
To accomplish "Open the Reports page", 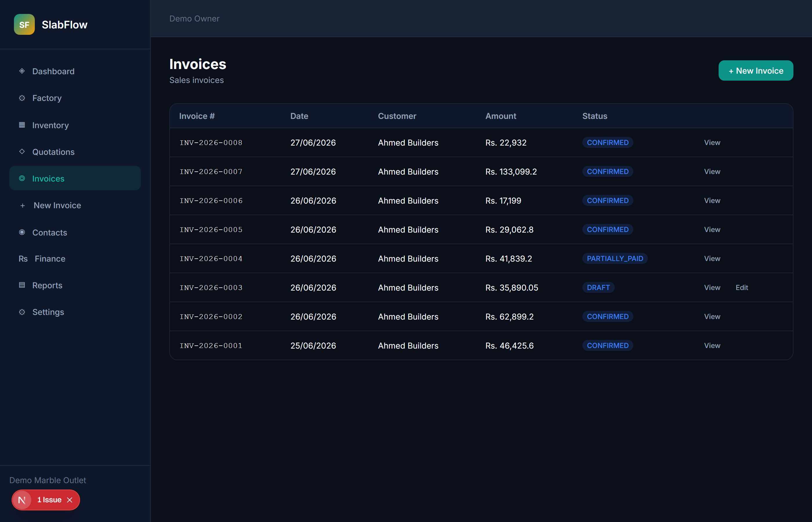I will tap(75, 285).
